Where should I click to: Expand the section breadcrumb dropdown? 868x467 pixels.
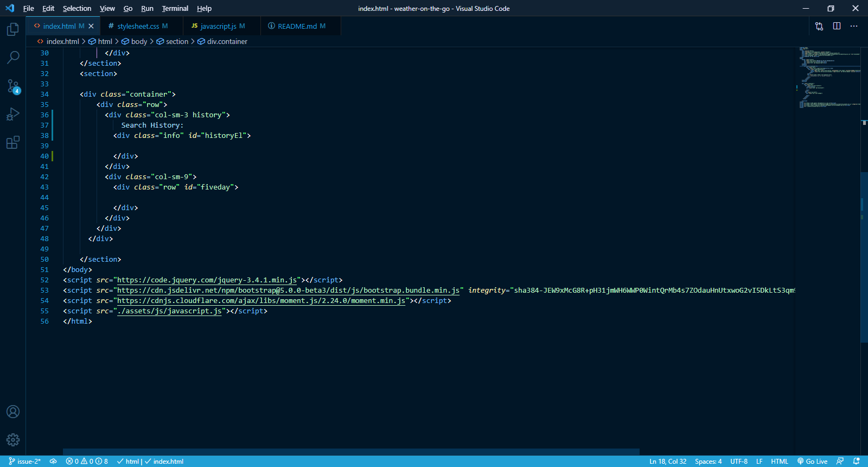[172, 41]
